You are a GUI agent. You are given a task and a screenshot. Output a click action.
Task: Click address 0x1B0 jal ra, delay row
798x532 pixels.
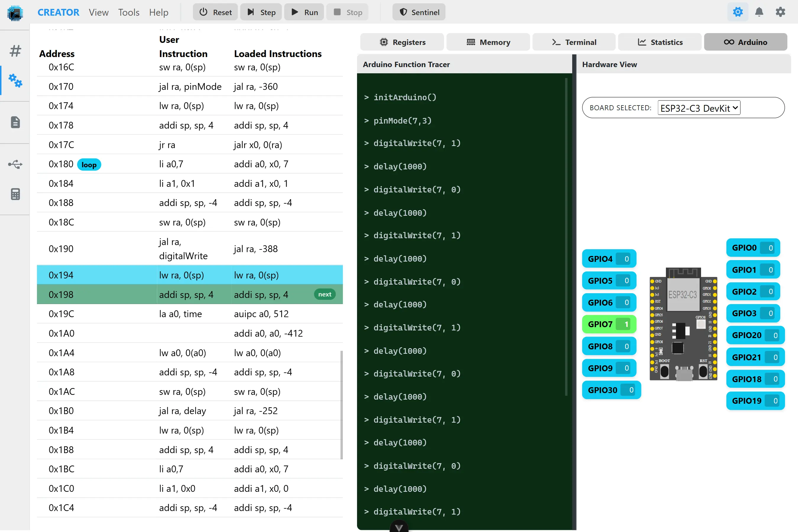click(x=190, y=411)
